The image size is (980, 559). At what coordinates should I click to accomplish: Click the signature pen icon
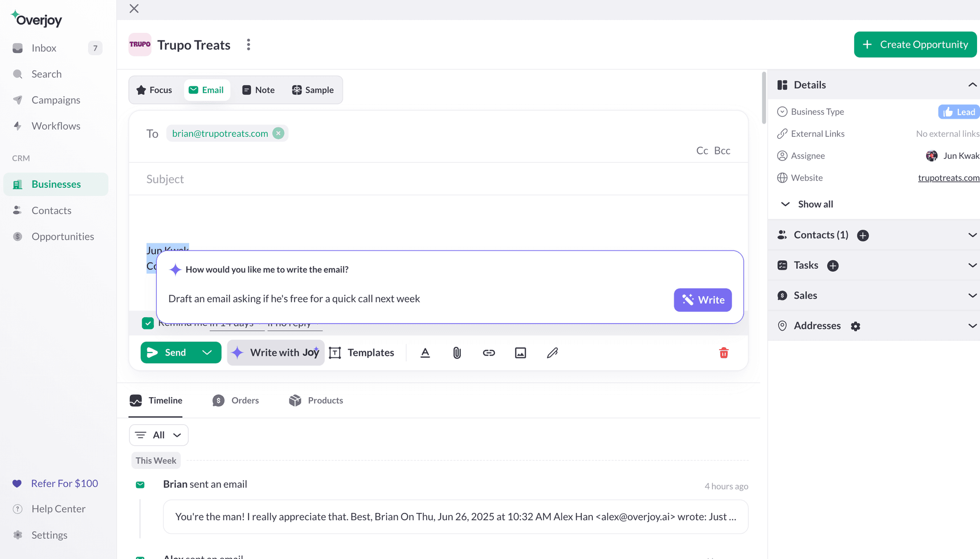552,353
